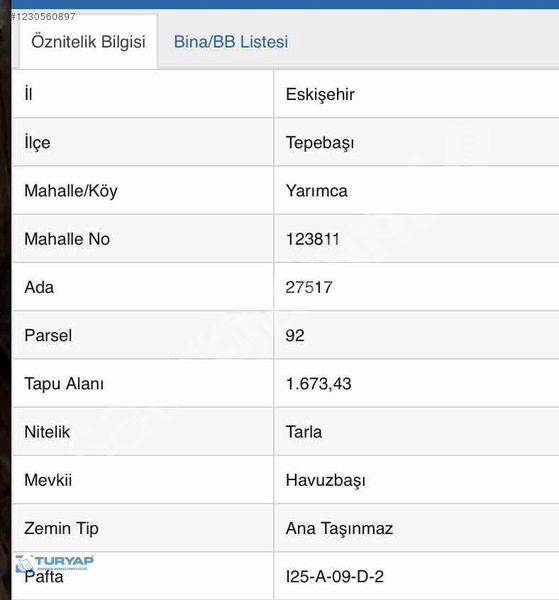The height and width of the screenshot is (600, 559).
Task: Select the Zemin Tip label
Action: point(61,528)
